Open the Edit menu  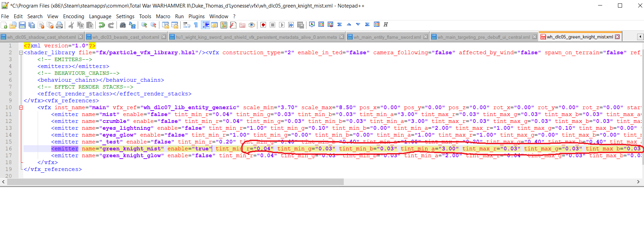click(18, 16)
